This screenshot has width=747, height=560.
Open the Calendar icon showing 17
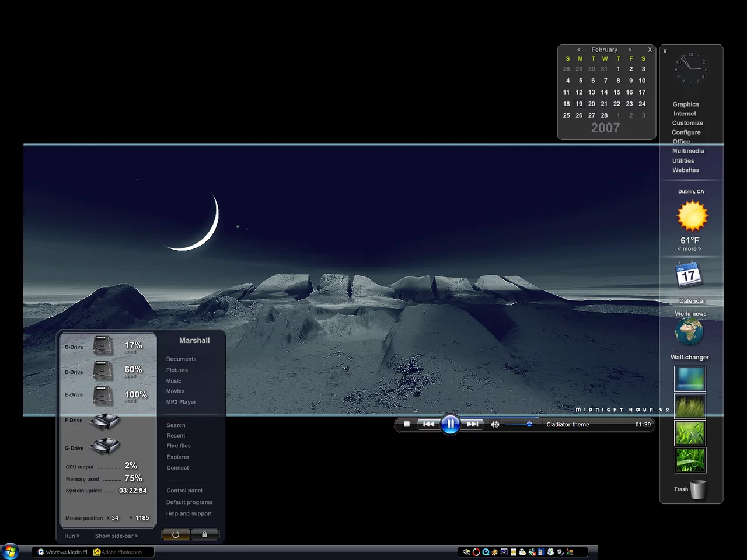coord(689,275)
